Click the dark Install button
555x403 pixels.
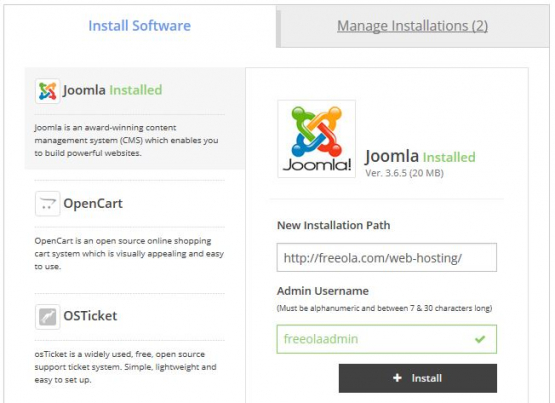pos(418,378)
